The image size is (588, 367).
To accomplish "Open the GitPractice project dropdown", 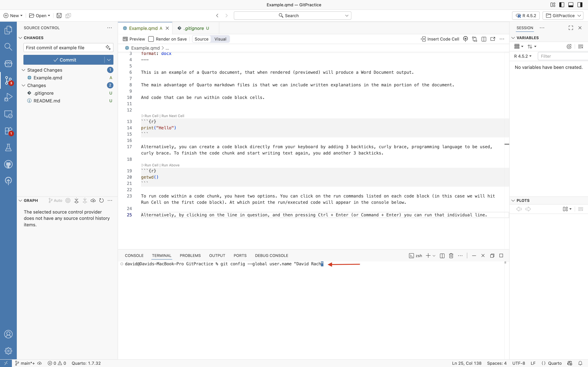I will tap(563, 16).
